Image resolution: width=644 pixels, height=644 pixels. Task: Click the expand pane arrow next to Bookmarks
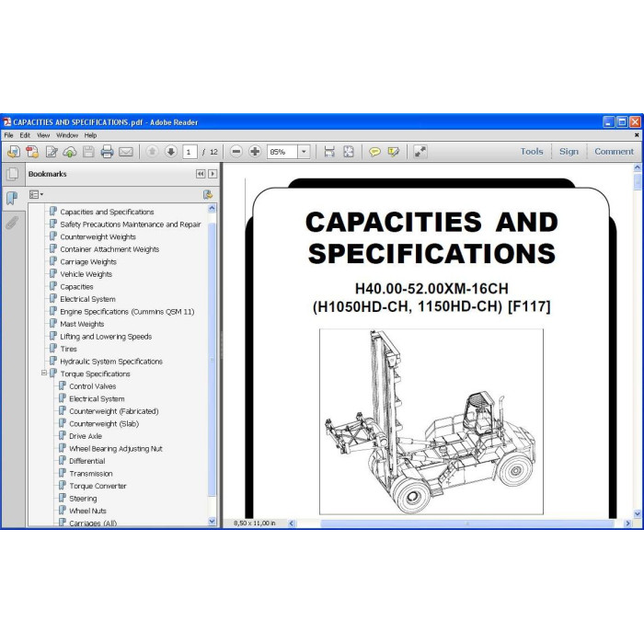213,174
